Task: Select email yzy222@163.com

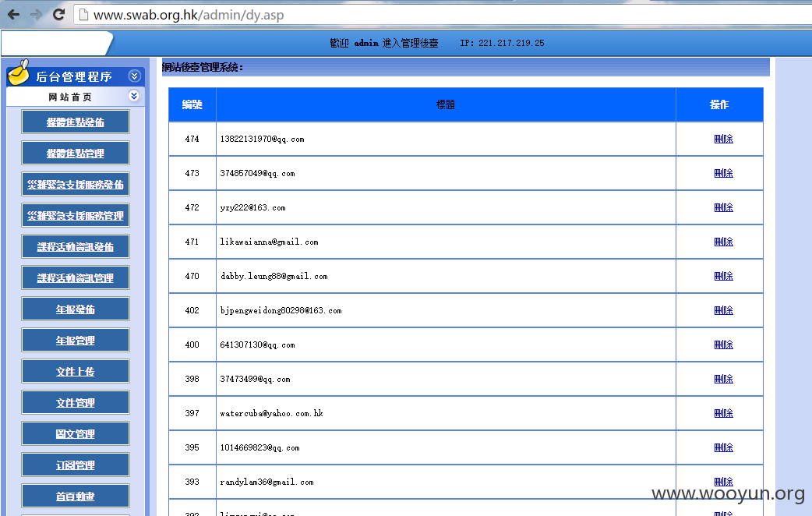Action: pos(252,207)
